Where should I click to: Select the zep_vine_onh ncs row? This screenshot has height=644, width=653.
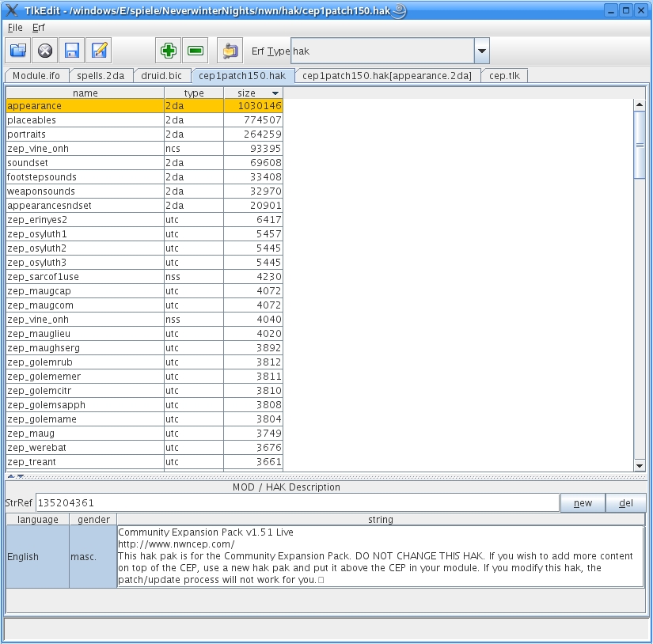(x=85, y=149)
